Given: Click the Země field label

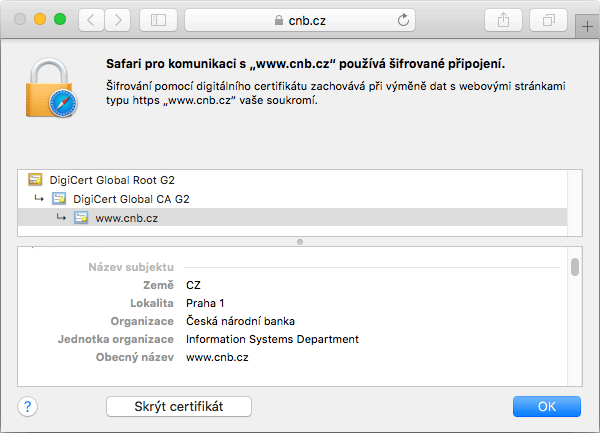Looking at the screenshot, I should pos(158,285).
